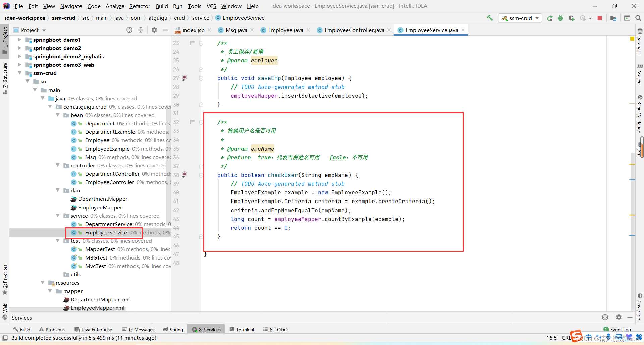The image size is (644, 345).
Task: Close the EmployeeService.java tab
Action: (x=463, y=30)
